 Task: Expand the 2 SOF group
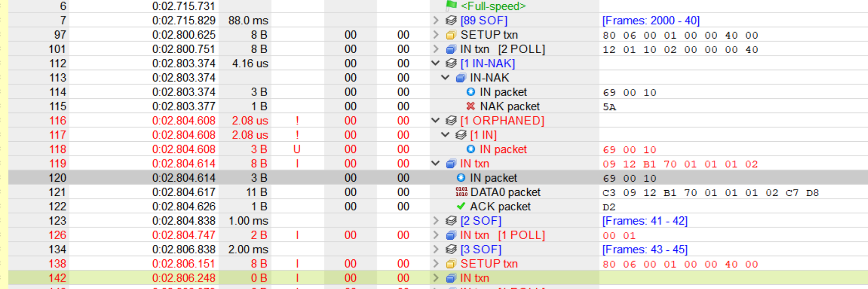436,221
